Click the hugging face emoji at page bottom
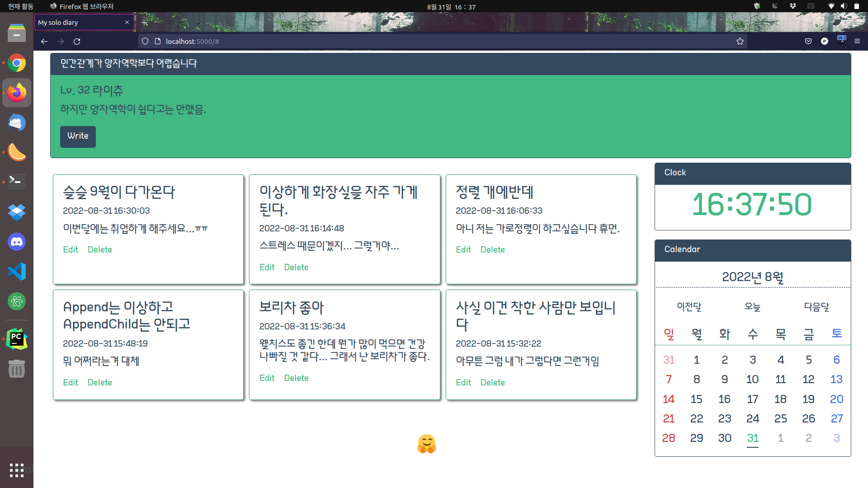Screen dimensions: 868x488 [426, 444]
